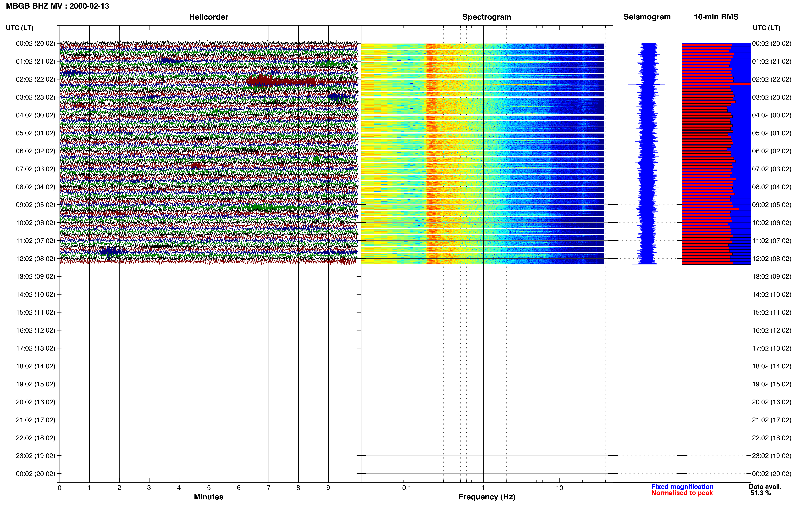This screenshot has height=508, width=812.
Task: Click the seismogram spike near 02:02
Action: pos(647,84)
